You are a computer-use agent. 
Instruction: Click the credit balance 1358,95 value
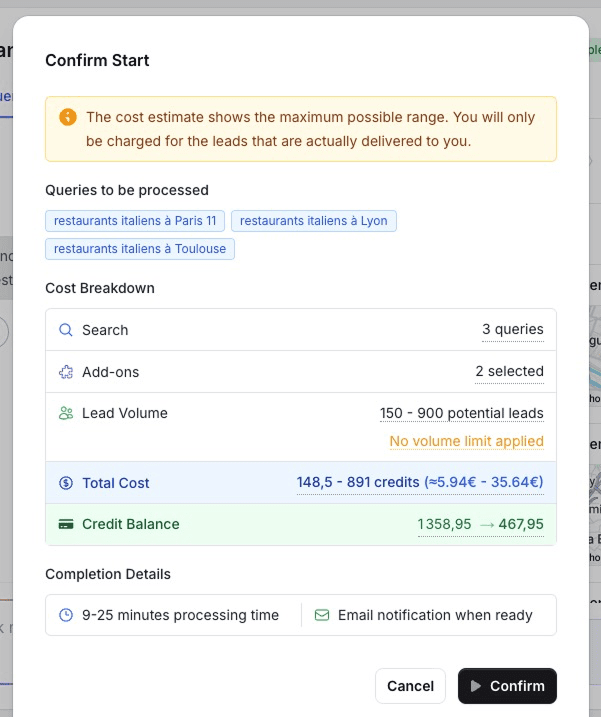[444, 524]
